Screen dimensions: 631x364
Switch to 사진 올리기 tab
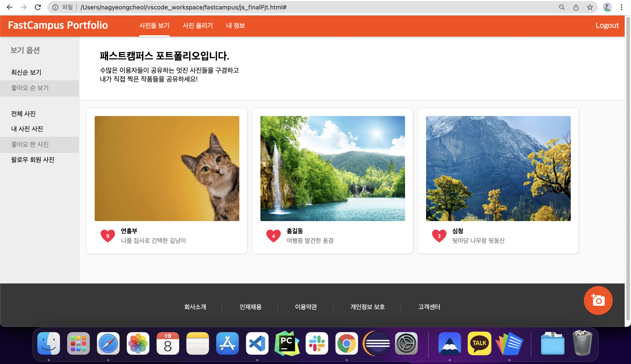coord(198,26)
